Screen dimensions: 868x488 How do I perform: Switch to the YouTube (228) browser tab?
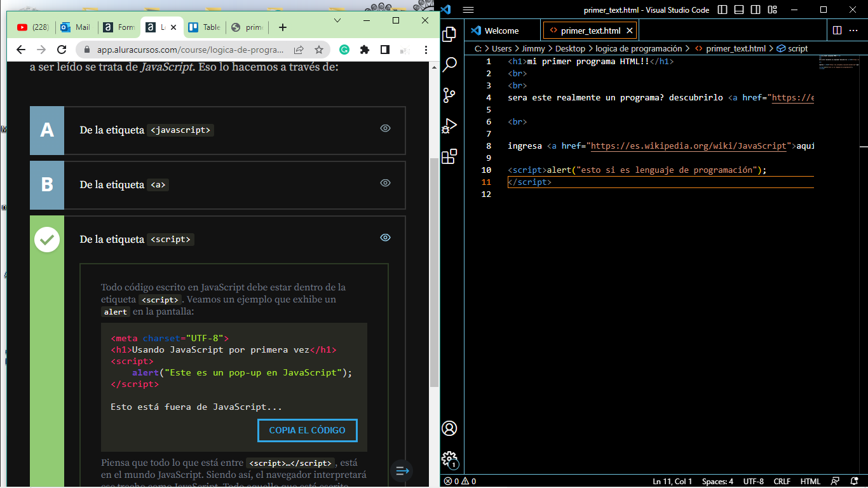[32, 27]
